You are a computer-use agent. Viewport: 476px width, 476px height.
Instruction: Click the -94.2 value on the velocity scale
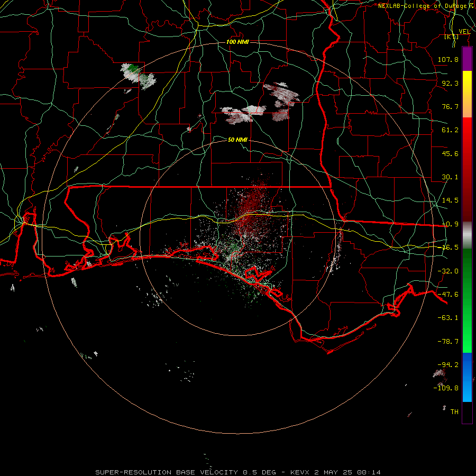[448, 364]
